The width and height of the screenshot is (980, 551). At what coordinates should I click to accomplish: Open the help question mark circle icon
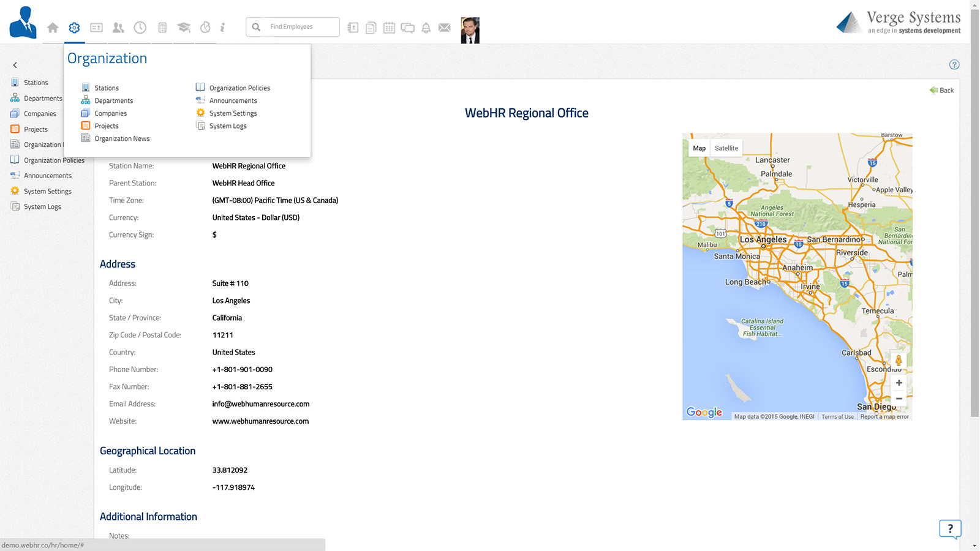[954, 65]
